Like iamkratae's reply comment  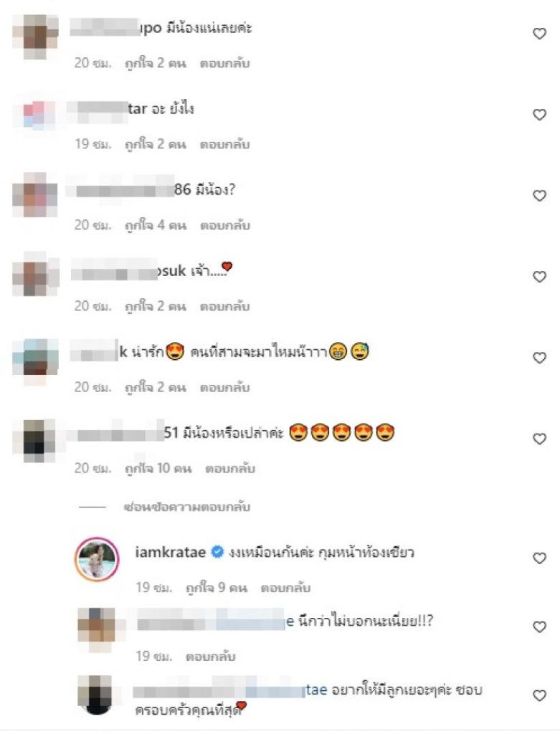coord(539,558)
